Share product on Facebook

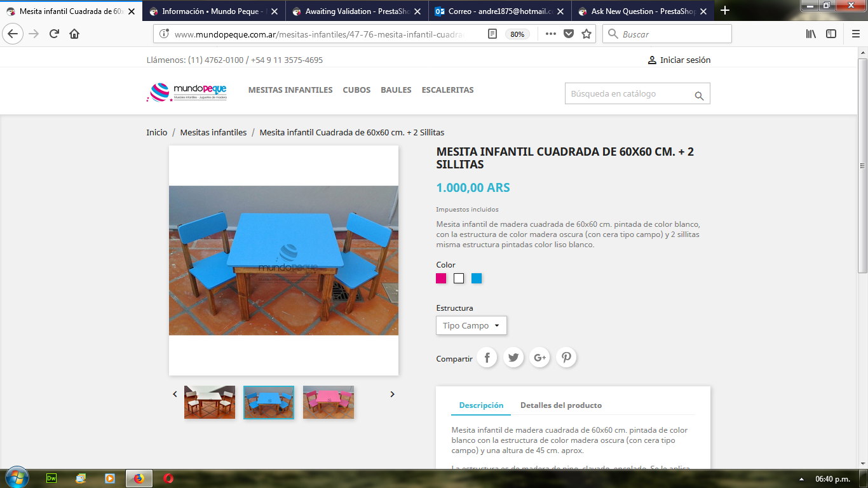click(x=487, y=358)
